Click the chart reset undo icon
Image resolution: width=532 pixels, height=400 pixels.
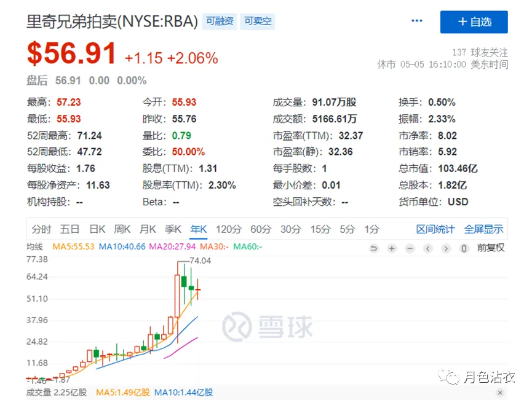coord(373,248)
